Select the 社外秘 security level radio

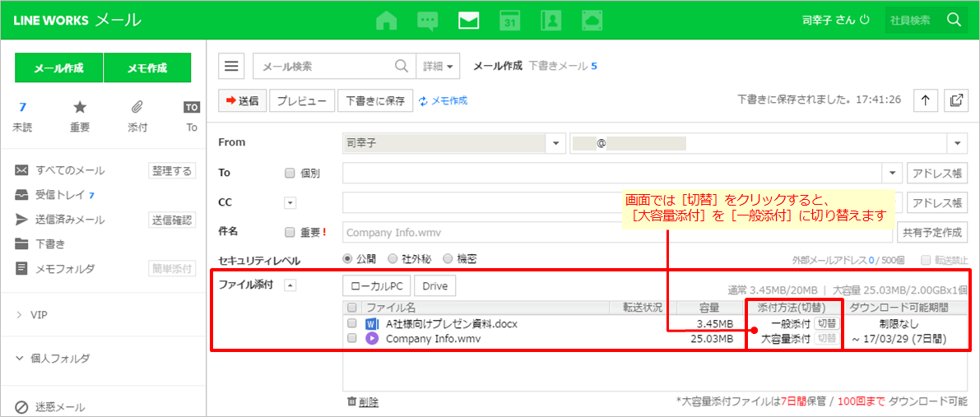point(392,258)
